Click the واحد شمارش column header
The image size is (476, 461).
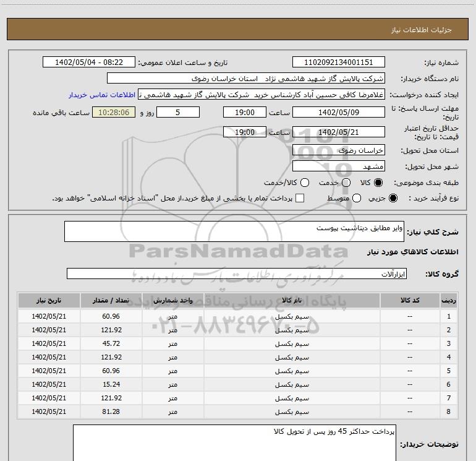[x=172, y=301]
